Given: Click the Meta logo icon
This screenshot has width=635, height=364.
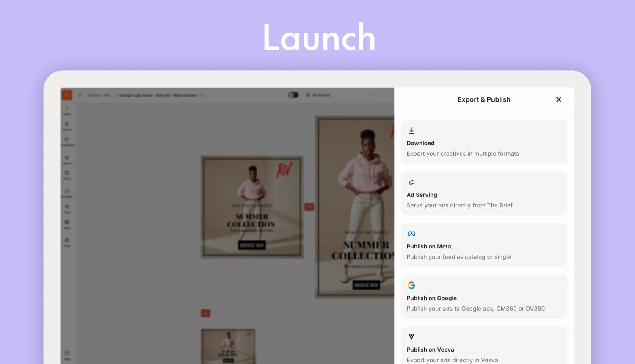Looking at the screenshot, I should tap(411, 234).
